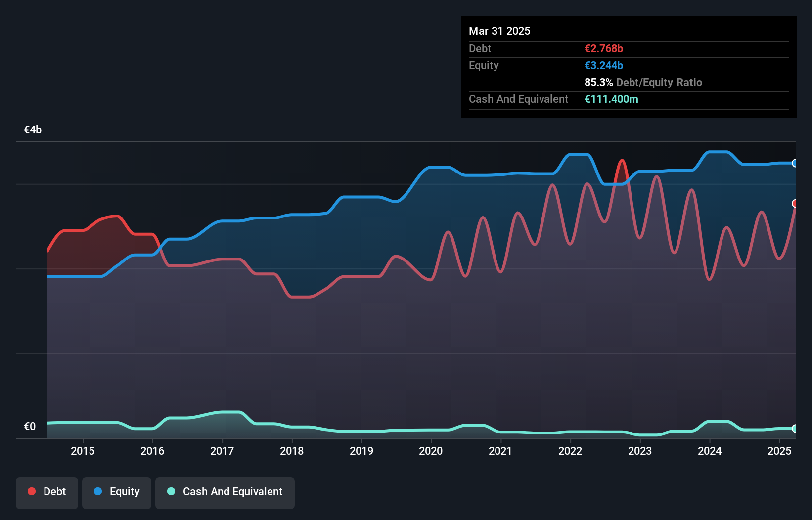
Task: Click the teal Cash endpoint marker on chart
Action: 795,429
